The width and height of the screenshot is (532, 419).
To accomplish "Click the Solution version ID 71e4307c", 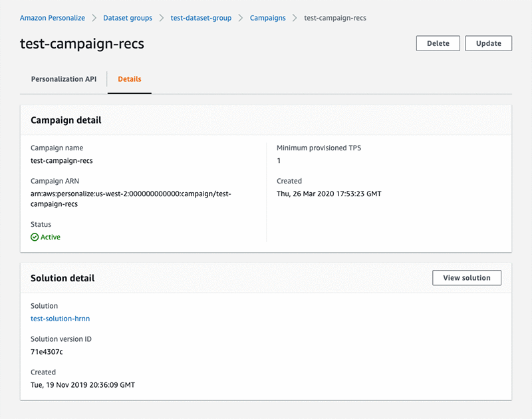I will click(47, 352).
